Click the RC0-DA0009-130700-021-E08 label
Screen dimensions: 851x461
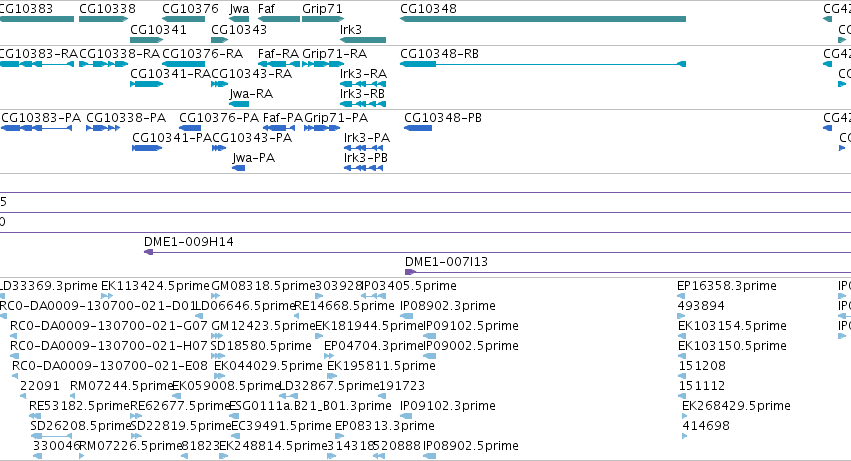pyautogui.click(x=110, y=366)
